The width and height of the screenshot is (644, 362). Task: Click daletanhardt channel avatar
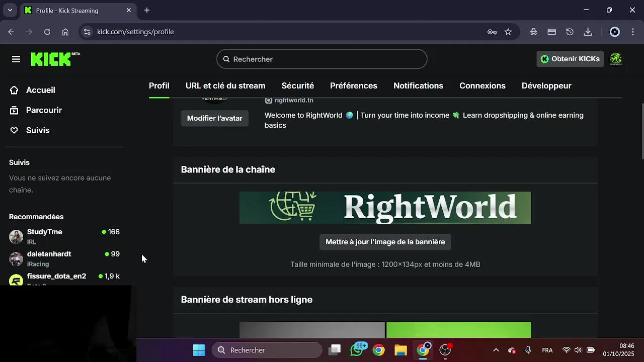point(16,259)
